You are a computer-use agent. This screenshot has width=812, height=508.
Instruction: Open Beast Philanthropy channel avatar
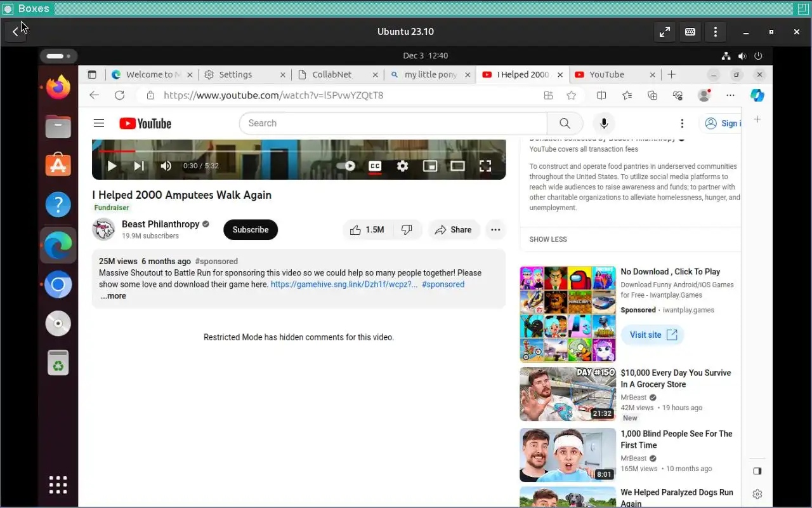coord(103,229)
